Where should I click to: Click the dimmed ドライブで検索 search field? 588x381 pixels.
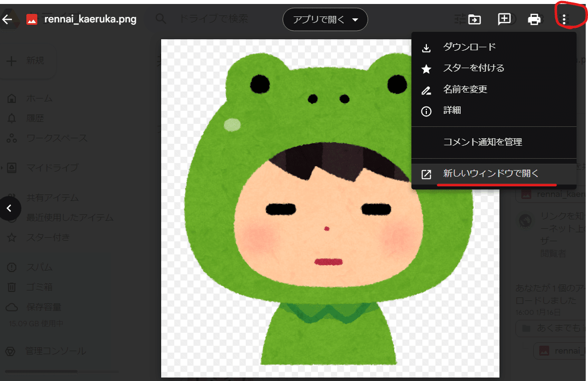pos(214,18)
